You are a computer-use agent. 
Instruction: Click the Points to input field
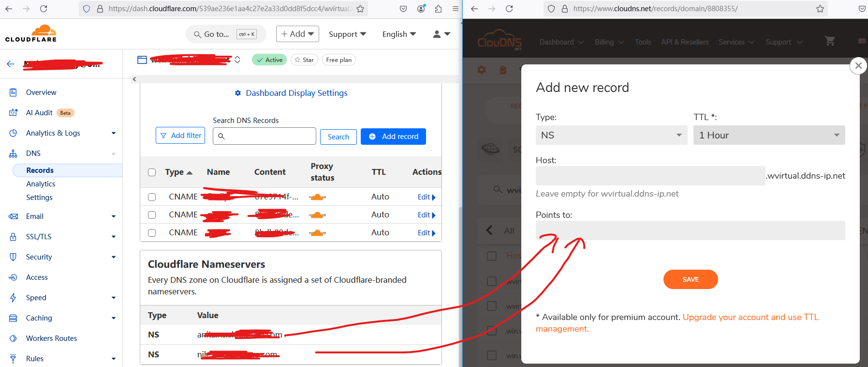(x=691, y=230)
